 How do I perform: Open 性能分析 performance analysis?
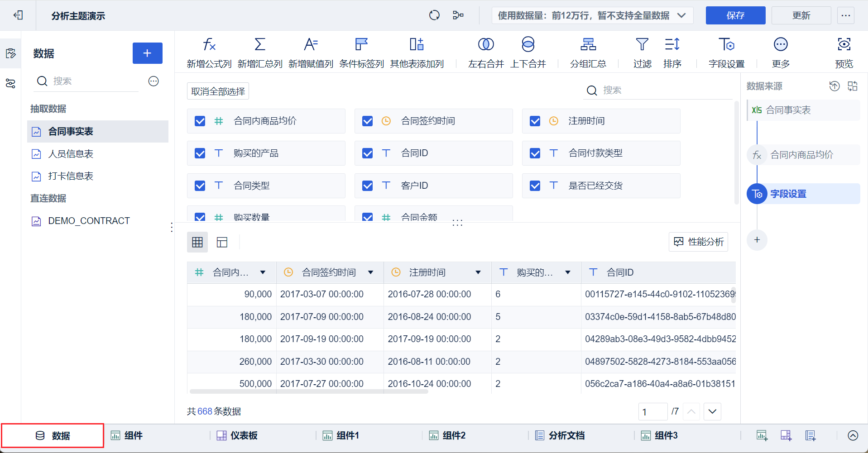coord(698,242)
